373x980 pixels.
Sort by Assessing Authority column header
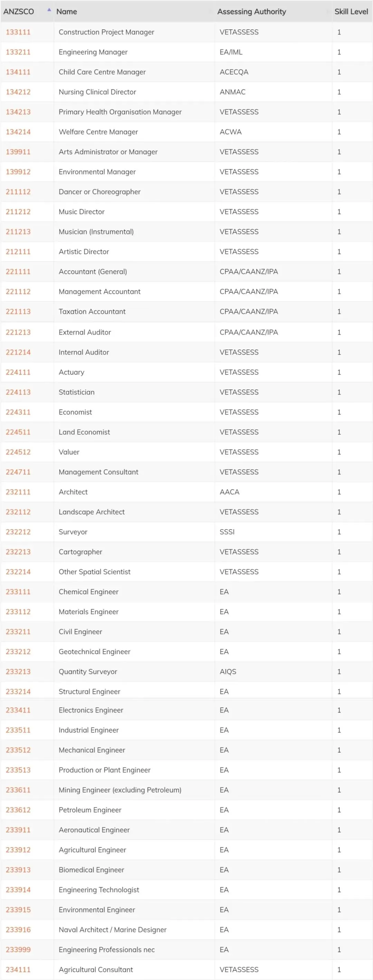pyautogui.click(x=251, y=12)
